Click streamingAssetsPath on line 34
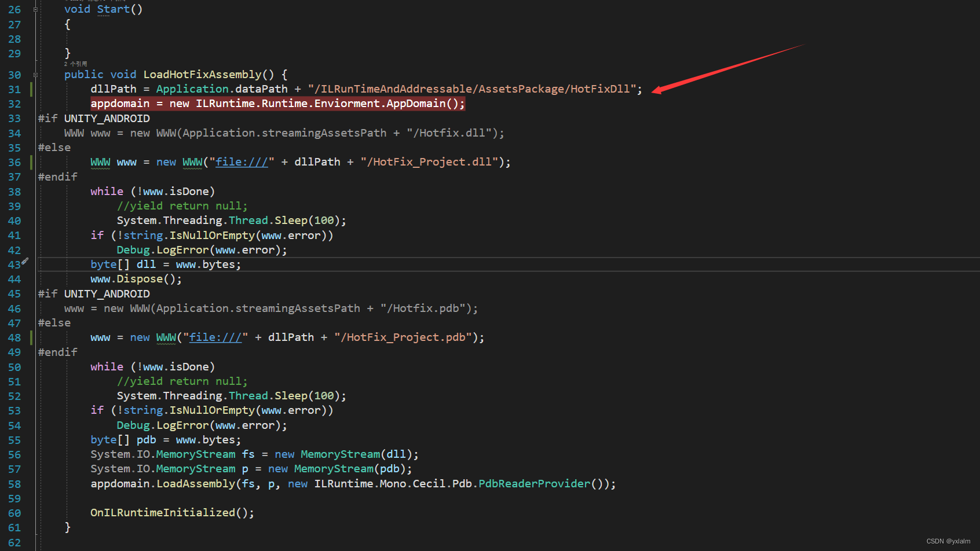The height and width of the screenshot is (551, 980). click(x=324, y=133)
